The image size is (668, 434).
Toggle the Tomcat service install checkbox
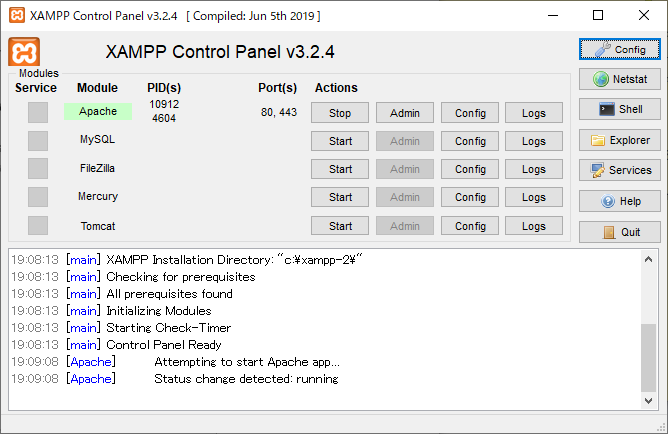38,226
